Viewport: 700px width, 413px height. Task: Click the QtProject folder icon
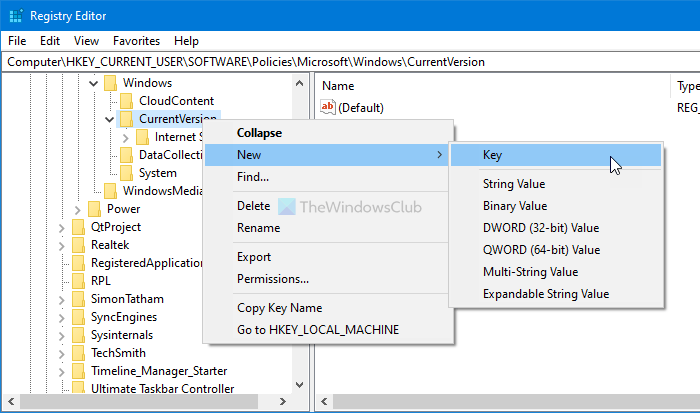point(79,227)
